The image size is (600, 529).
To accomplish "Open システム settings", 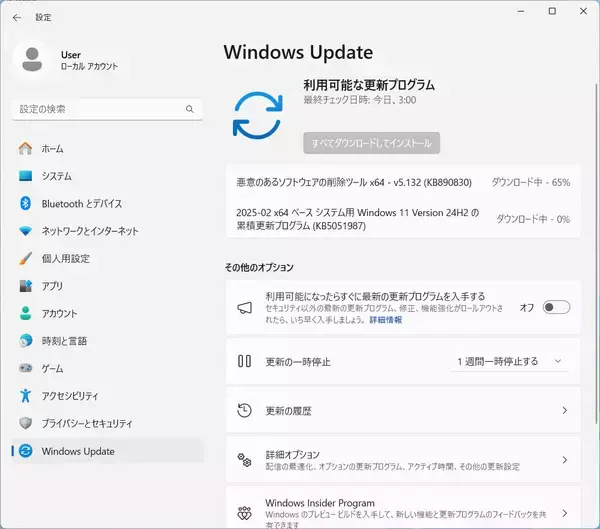I will (108, 176).
